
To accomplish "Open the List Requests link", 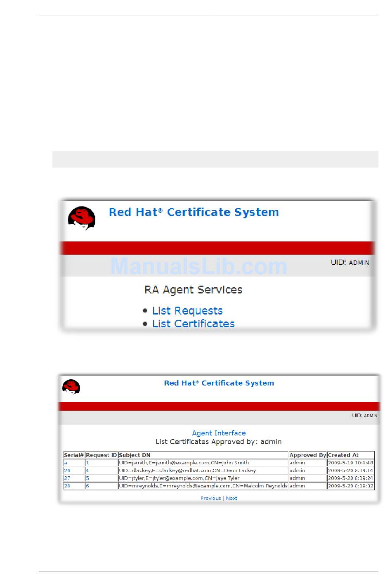I will pos(187,311).
